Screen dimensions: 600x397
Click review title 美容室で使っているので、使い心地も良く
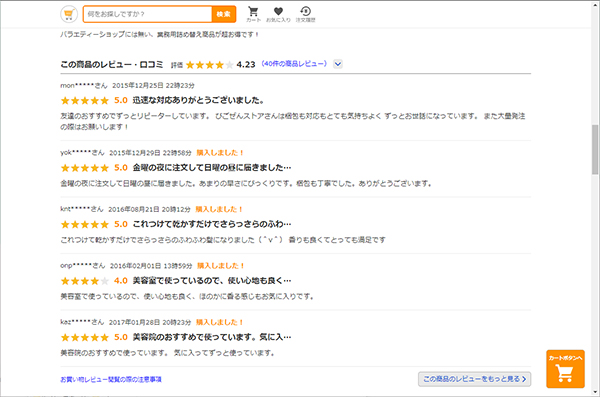212,281
